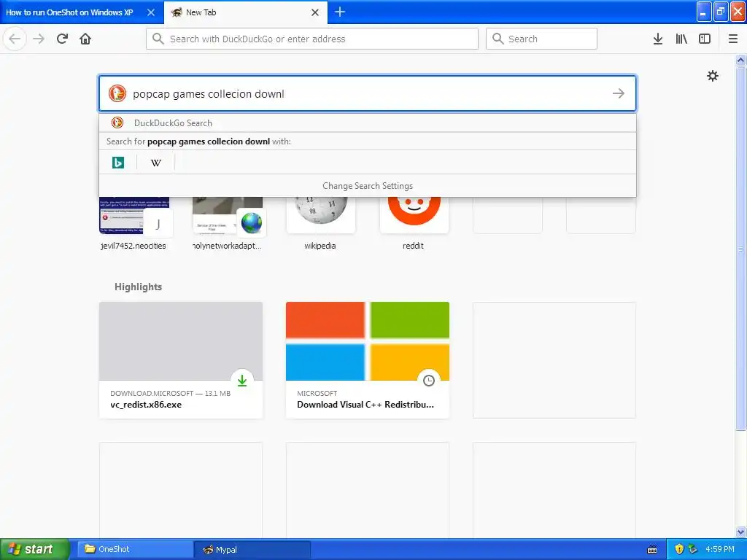Click the Highlights section heading
Viewport: 747px width, 560px height.
138,287
